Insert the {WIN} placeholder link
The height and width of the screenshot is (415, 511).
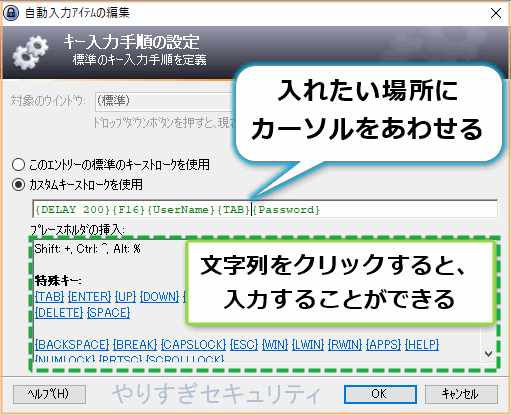(x=275, y=344)
